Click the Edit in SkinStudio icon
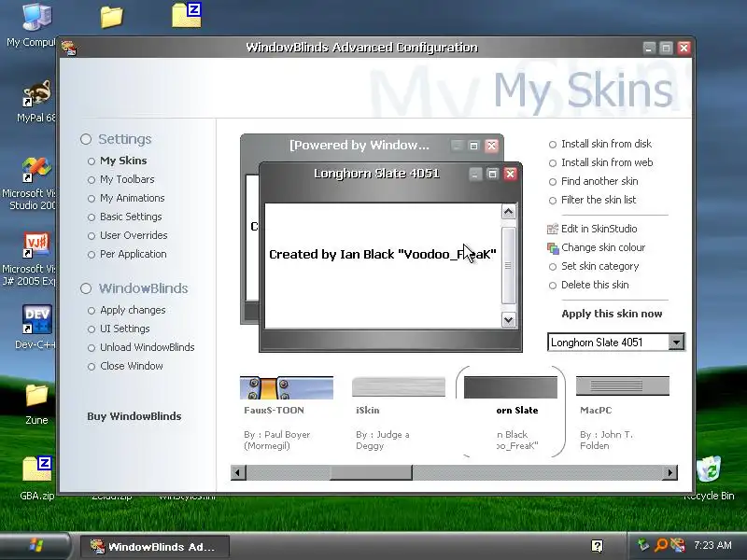The width and height of the screenshot is (747, 560). (x=552, y=229)
